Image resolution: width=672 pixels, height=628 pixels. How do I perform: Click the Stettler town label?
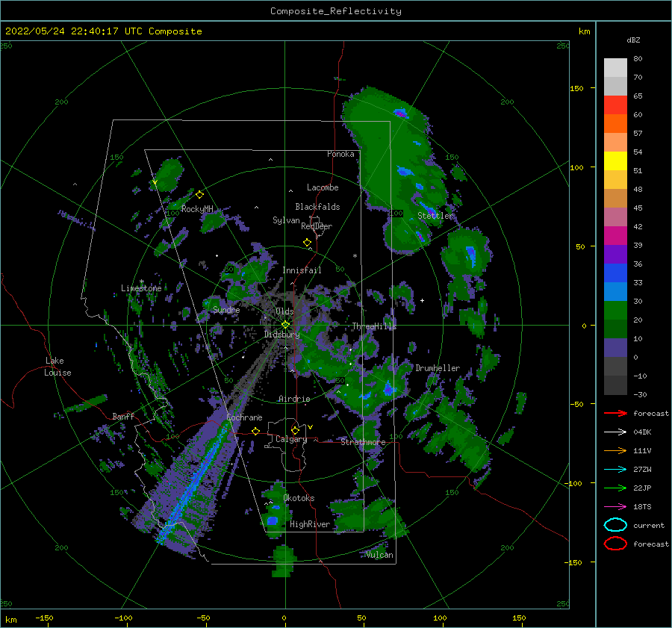pyautogui.click(x=435, y=216)
